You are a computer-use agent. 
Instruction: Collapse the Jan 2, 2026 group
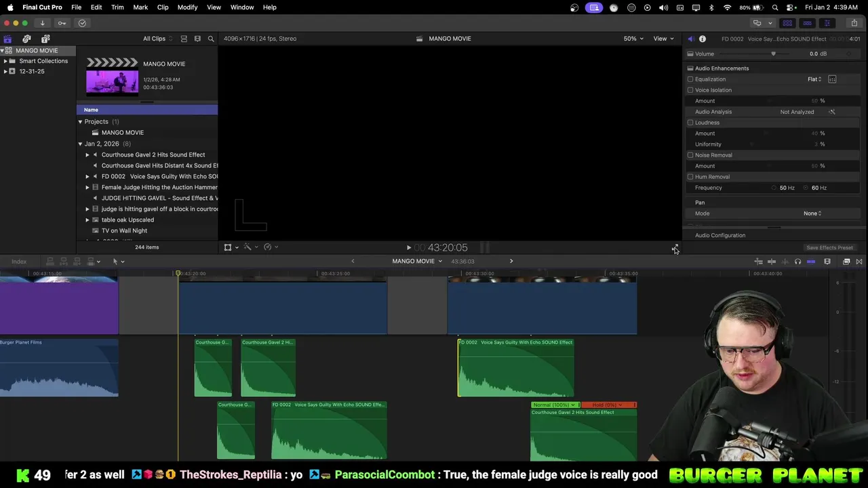[x=80, y=144]
